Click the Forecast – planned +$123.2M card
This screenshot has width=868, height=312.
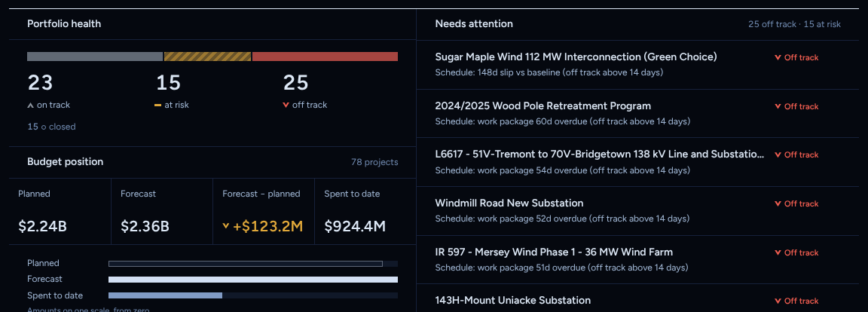[264, 211]
